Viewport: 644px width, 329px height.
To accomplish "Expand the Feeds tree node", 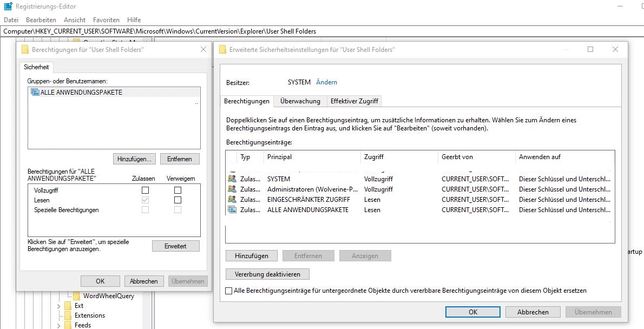I will [x=59, y=325].
